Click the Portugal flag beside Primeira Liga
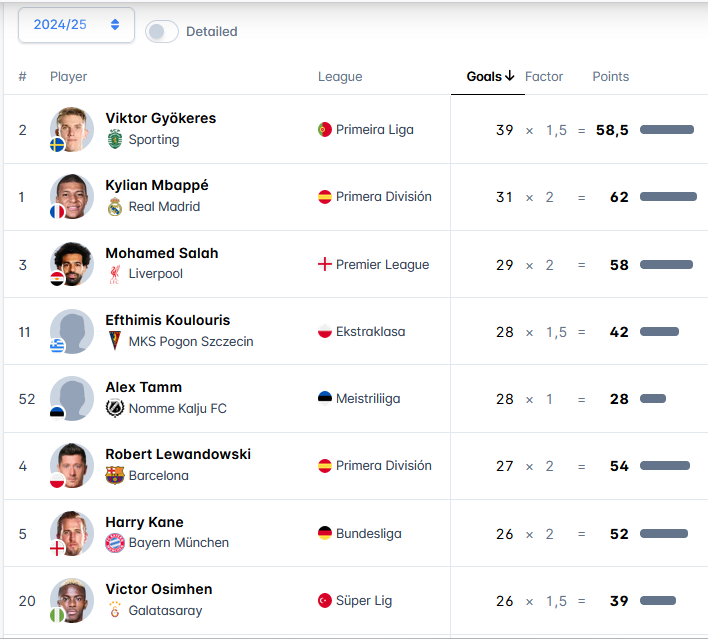This screenshot has width=708, height=639. (x=324, y=130)
